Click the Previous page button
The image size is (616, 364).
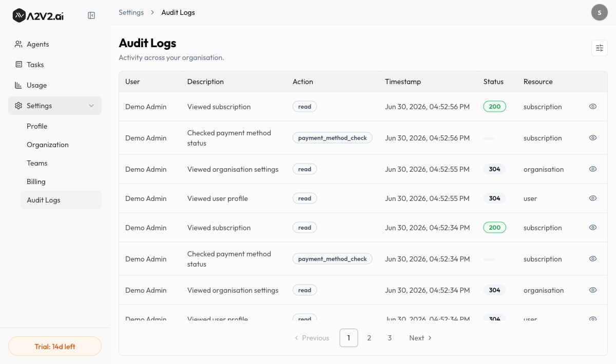(312, 338)
